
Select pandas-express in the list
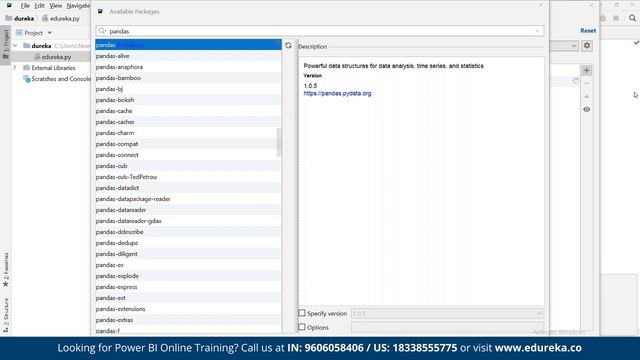[x=188, y=287]
